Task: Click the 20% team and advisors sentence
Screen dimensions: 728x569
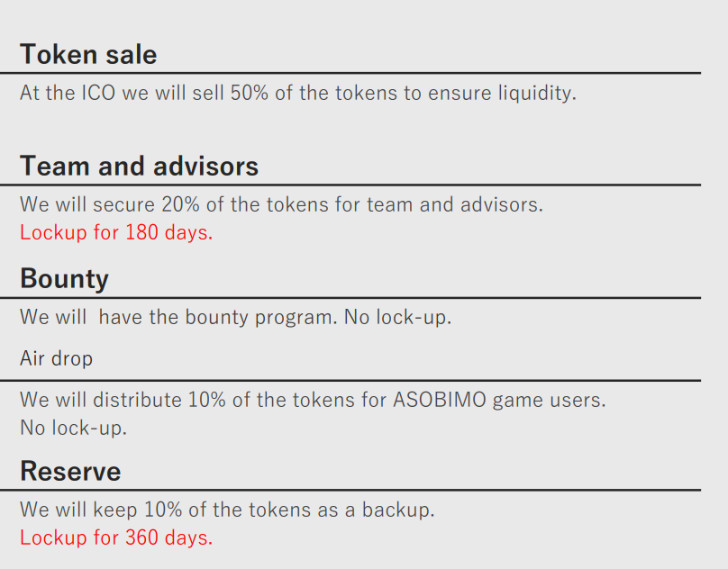Action: (281, 204)
